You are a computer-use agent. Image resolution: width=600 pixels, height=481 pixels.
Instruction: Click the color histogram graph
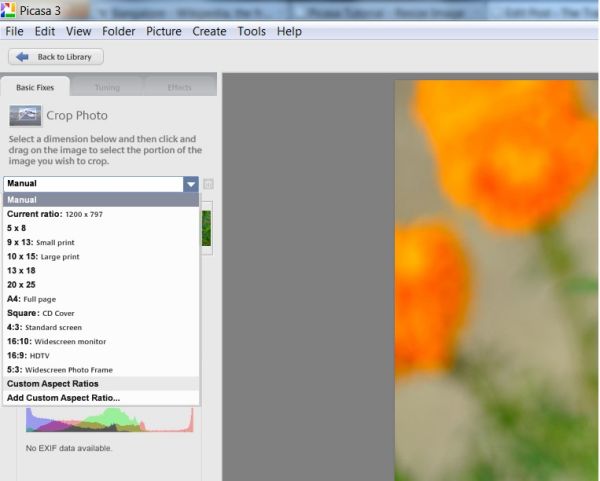110,419
